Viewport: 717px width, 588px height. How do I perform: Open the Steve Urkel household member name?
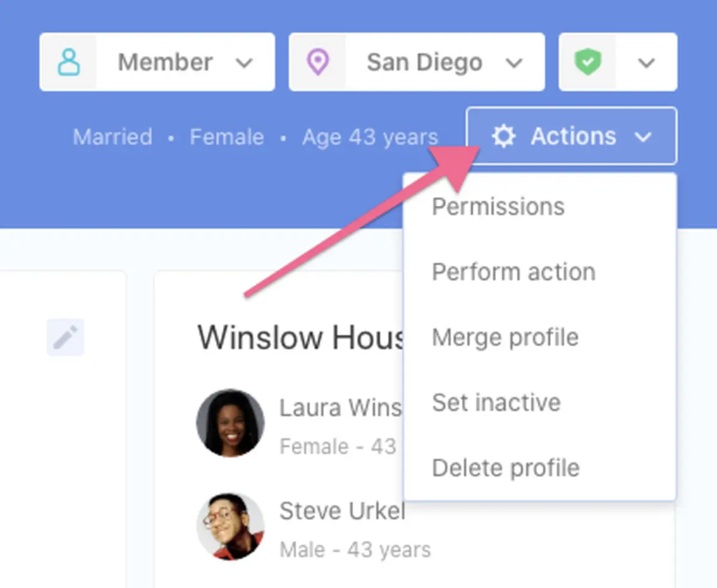(x=342, y=511)
